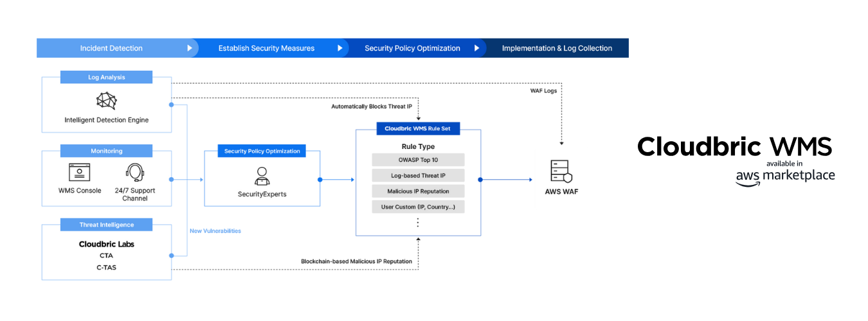Click the vertical ellipsis below rule types

click(x=418, y=222)
